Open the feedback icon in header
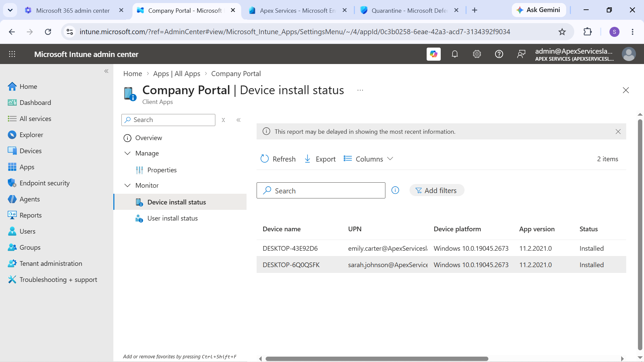This screenshot has height=362, width=644. (x=521, y=54)
